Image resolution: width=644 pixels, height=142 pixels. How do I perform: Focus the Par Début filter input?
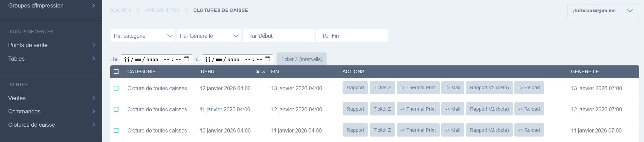click(279, 36)
